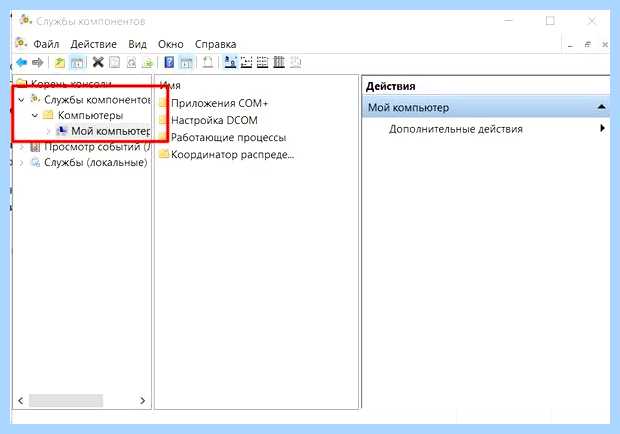The height and width of the screenshot is (434, 620).
Task: Click the Forward arrow in the toolbar
Action: click(38, 62)
